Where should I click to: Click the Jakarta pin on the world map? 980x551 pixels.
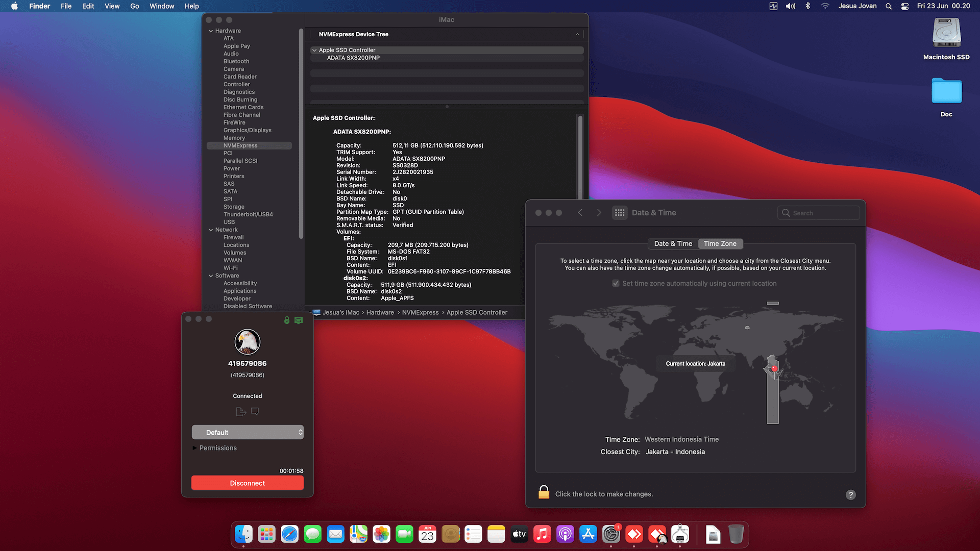pyautogui.click(x=775, y=368)
